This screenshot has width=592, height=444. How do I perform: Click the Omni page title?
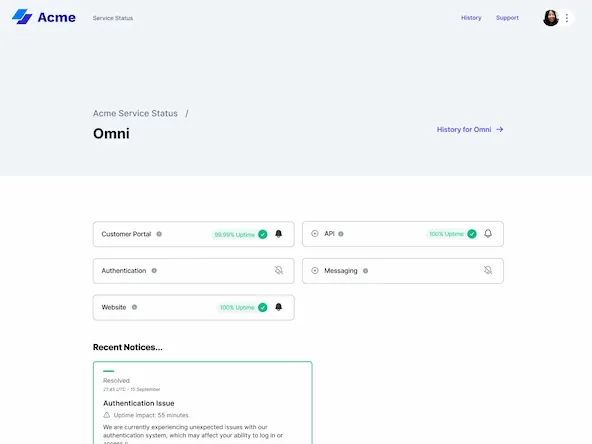tap(111, 134)
